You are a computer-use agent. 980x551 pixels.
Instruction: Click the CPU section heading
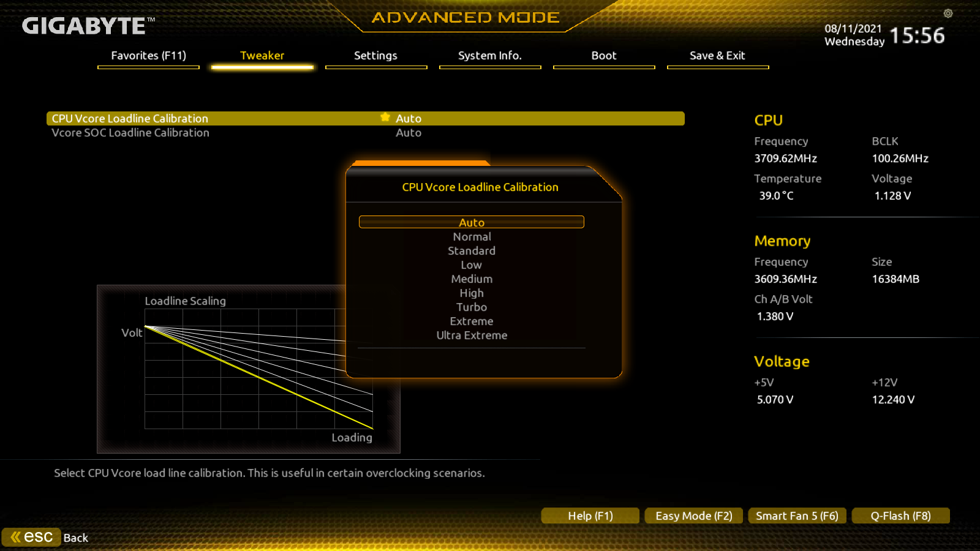768,121
